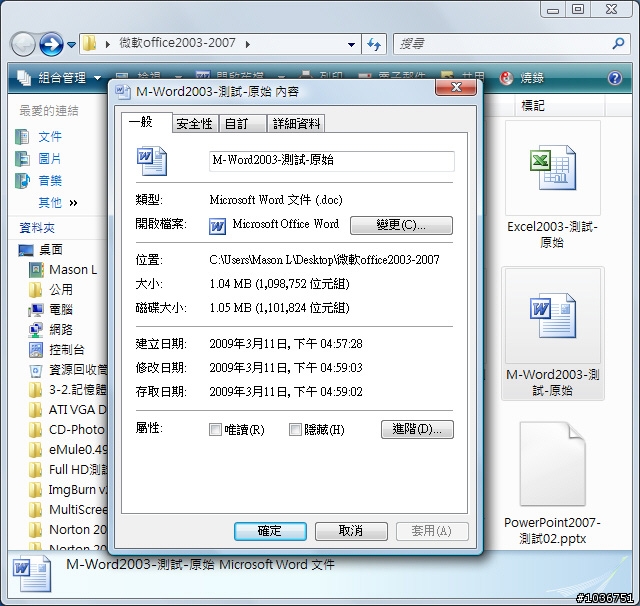Click 微軟office2003-2007 breadcrumb segment
Image resolution: width=640 pixels, height=606 pixels.
click(x=178, y=43)
